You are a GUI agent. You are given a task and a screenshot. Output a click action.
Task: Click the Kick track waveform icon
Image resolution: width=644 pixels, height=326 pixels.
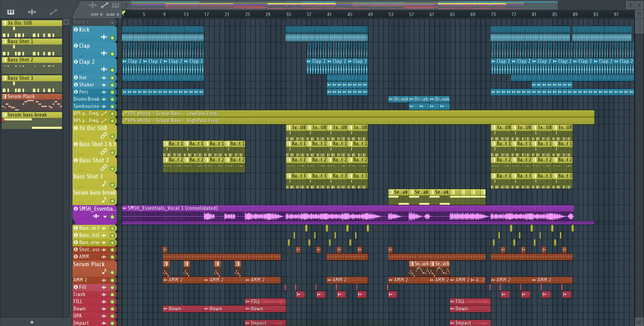click(104, 38)
